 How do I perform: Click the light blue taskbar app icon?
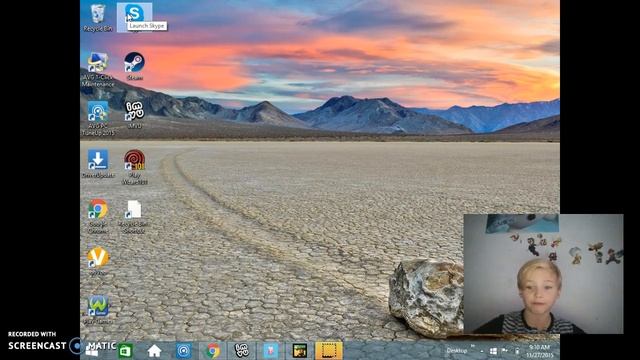pyautogui.click(x=271, y=351)
